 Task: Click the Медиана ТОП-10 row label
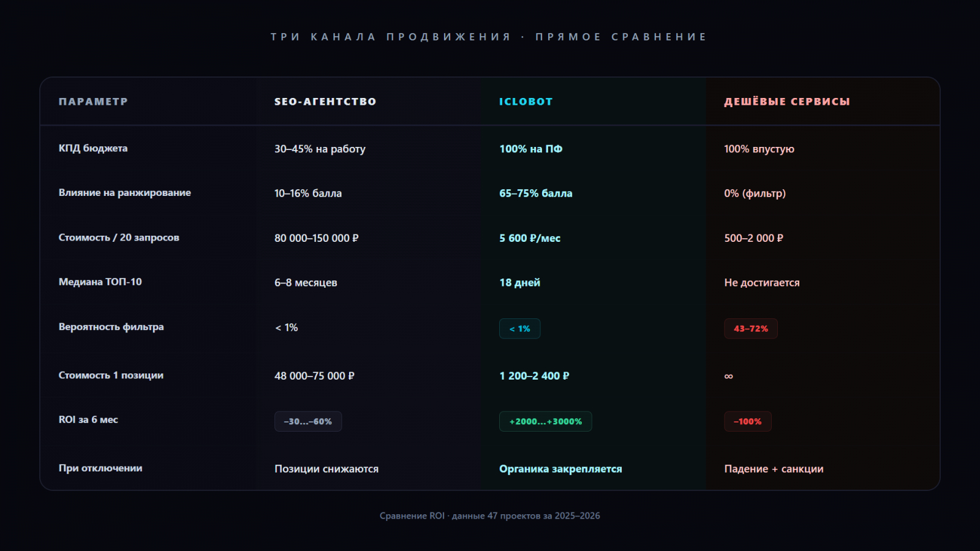pyautogui.click(x=100, y=282)
